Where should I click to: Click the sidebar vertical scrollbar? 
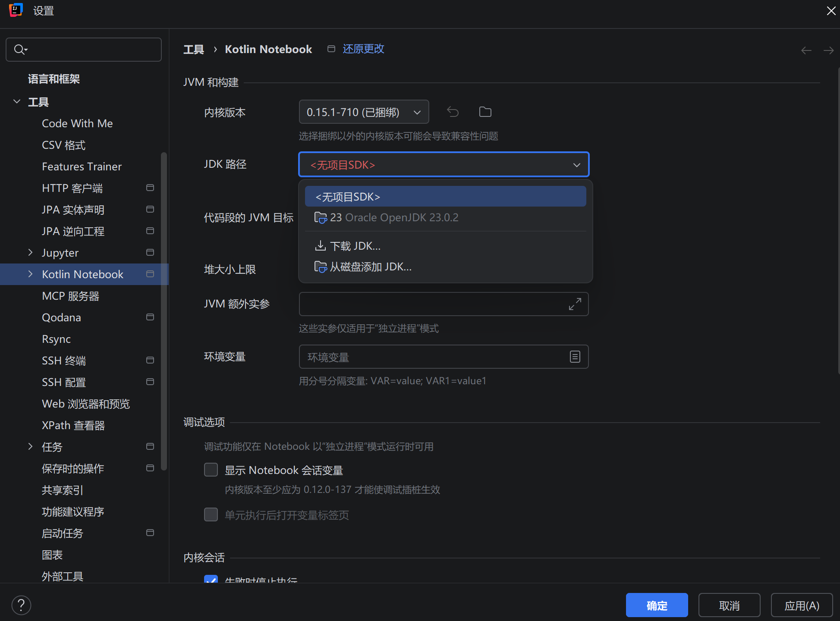[164, 310]
